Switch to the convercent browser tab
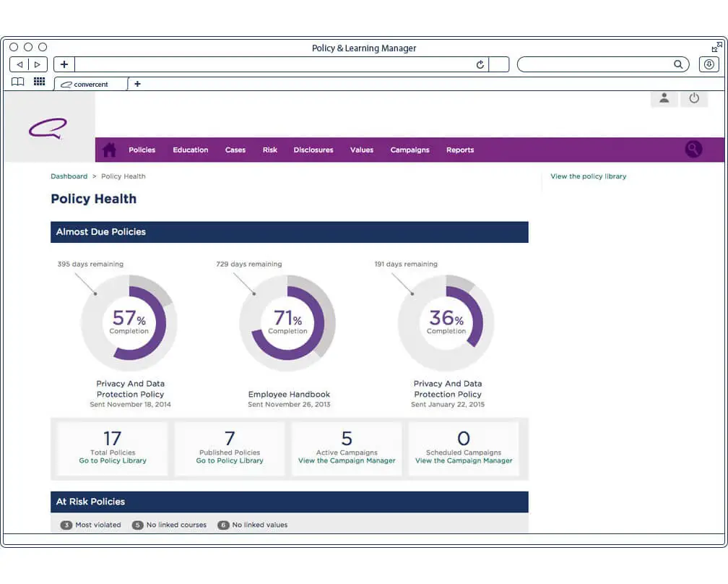The image size is (728, 584). click(x=91, y=84)
